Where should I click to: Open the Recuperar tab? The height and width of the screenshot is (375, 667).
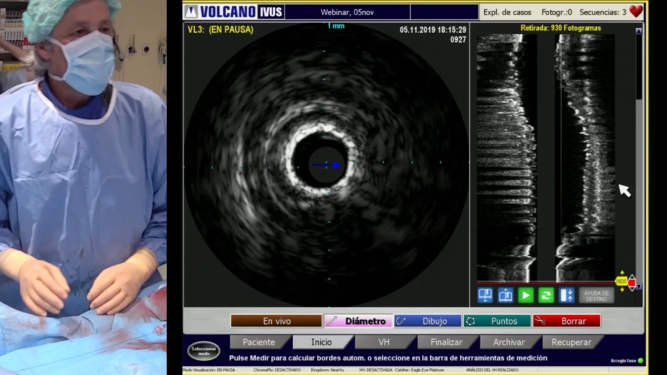[571, 342]
